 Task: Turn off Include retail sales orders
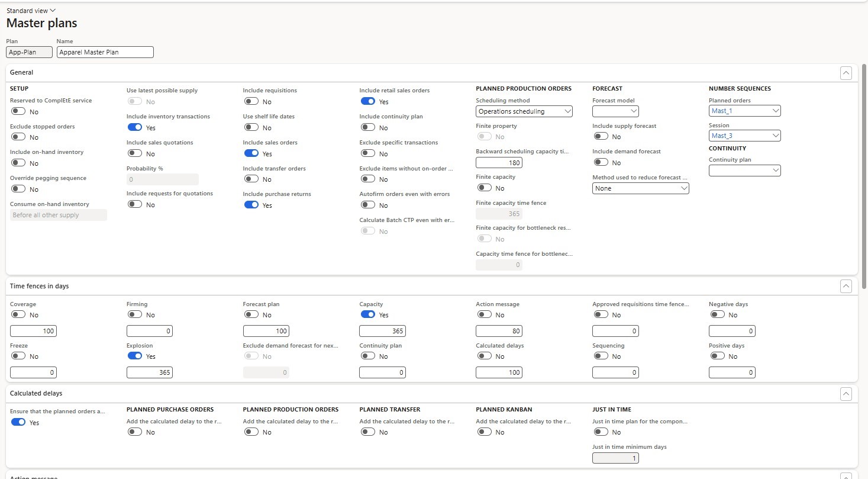point(367,101)
